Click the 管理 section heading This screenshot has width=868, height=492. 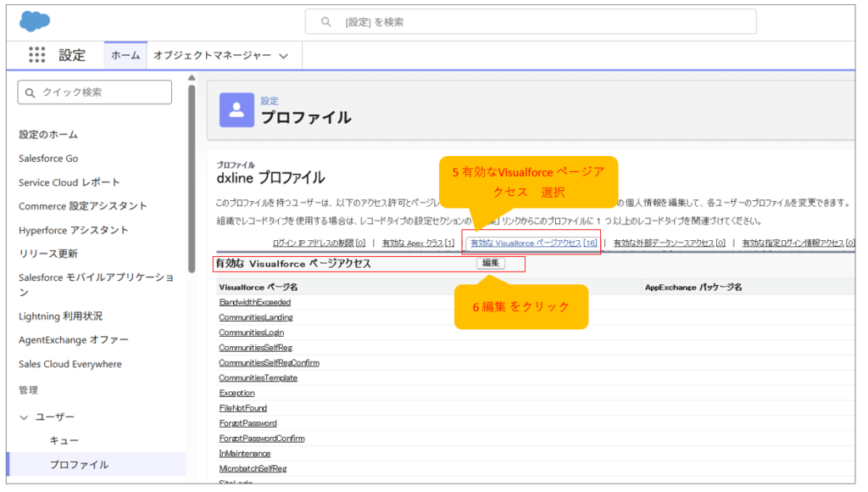pos(28,390)
